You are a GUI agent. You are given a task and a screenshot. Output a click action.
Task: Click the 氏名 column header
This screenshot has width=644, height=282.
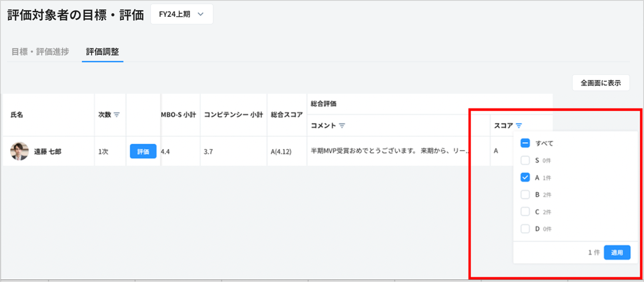tap(17, 115)
